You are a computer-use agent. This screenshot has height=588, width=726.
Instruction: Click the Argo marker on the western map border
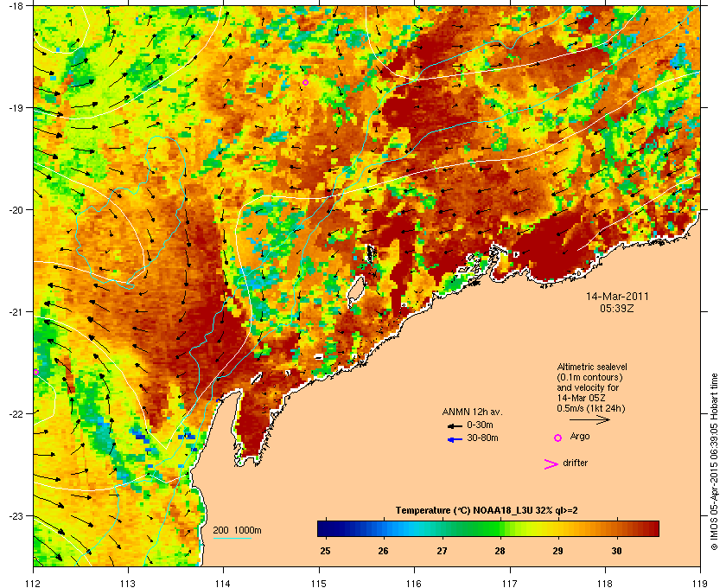(35, 372)
